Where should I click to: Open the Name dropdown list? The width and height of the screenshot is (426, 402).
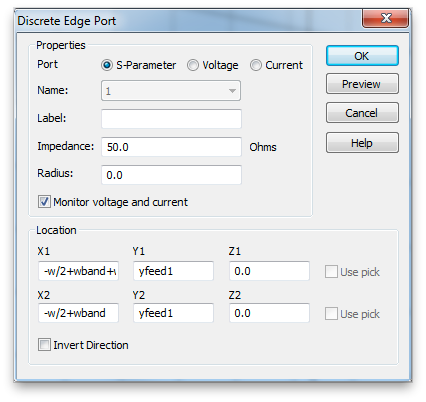[x=171, y=91]
